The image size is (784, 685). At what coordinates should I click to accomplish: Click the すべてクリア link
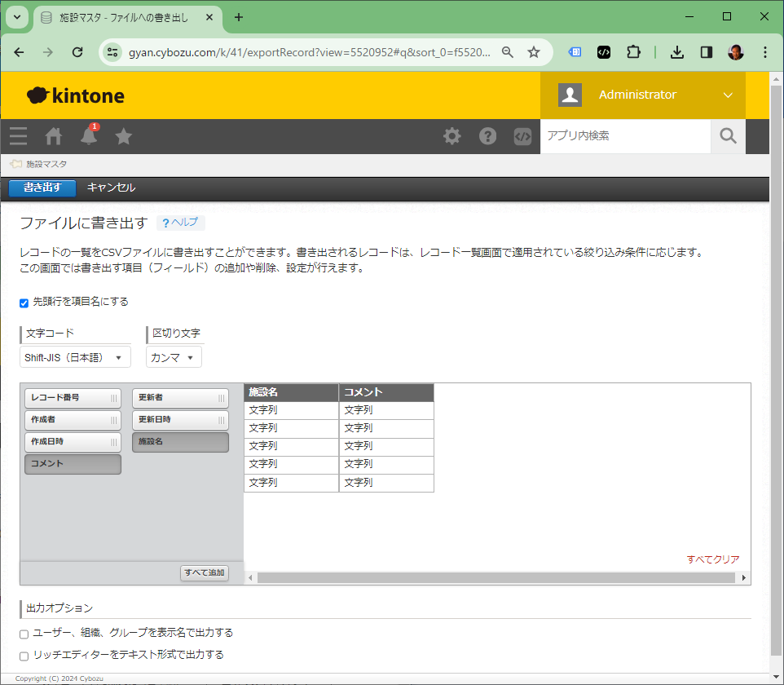tap(712, 559)
